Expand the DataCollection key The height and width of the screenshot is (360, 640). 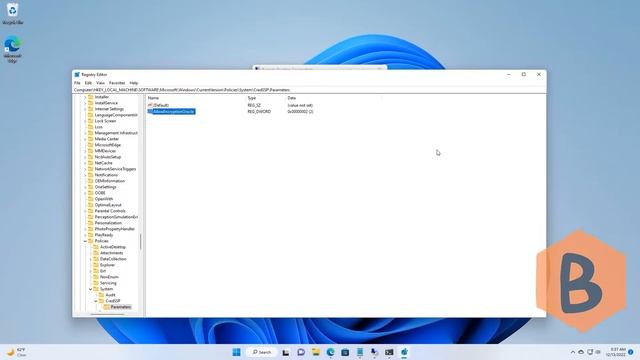coord(91,259)
